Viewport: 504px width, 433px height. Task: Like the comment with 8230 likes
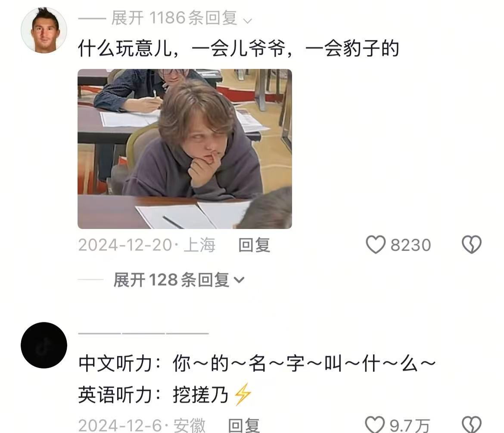coord(376,245)
